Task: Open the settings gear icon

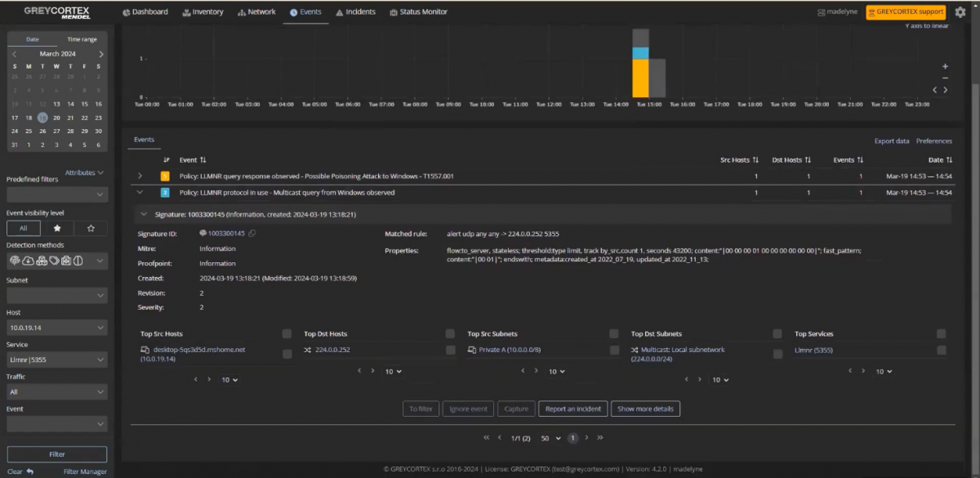Action: (960, 12)
